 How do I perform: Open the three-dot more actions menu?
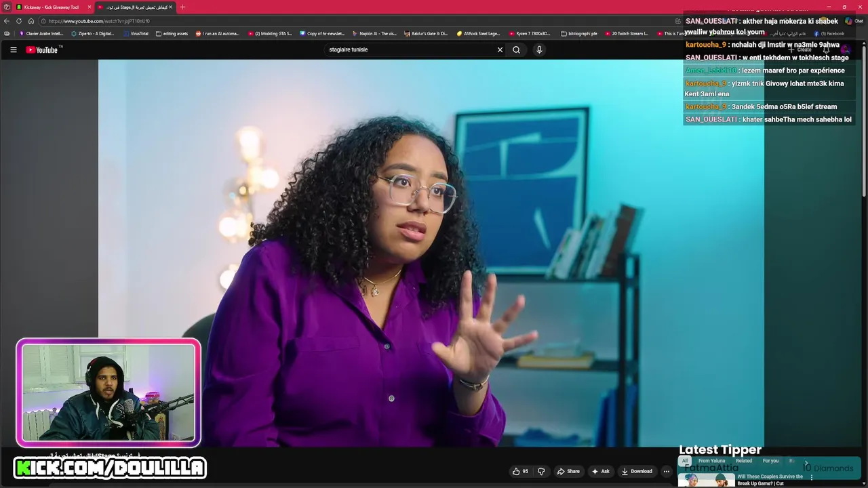click(667, 471)
